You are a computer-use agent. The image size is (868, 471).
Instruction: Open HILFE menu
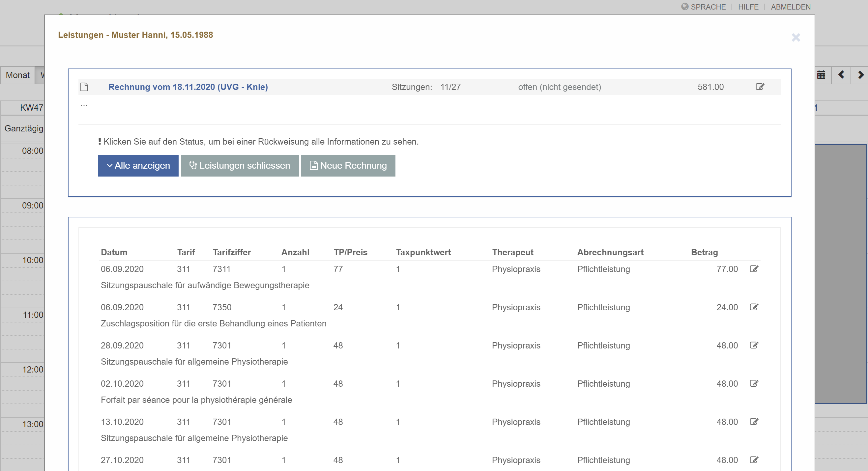(748, 7)
